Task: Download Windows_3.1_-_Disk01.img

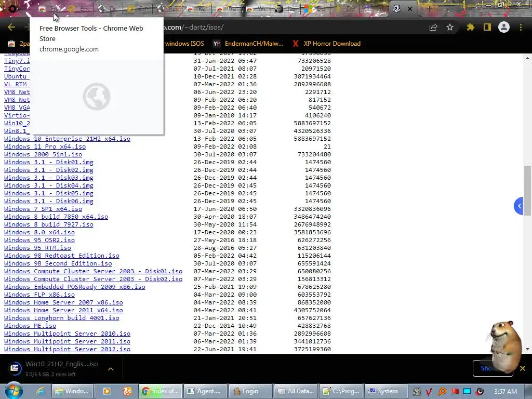Action: pos(48,162)
